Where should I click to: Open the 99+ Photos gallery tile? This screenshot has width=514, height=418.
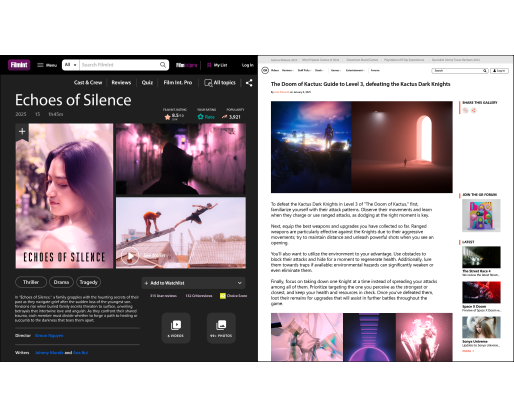(x=221, y=328)
